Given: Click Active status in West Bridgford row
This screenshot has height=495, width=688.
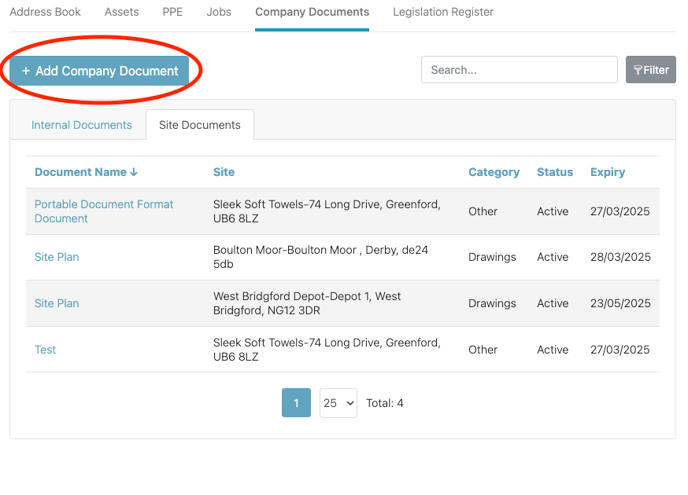Looking at the screenshot, I should (x=553, y=303).
